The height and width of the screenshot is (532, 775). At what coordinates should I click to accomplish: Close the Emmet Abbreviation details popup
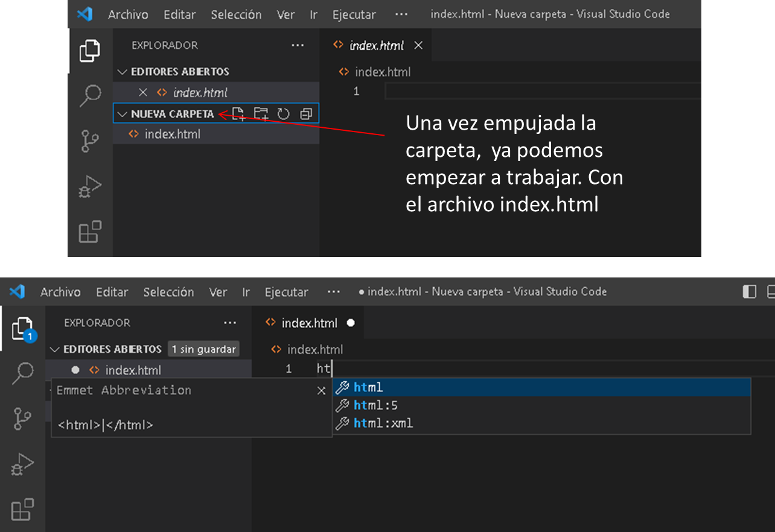click(x=321, y=391)
